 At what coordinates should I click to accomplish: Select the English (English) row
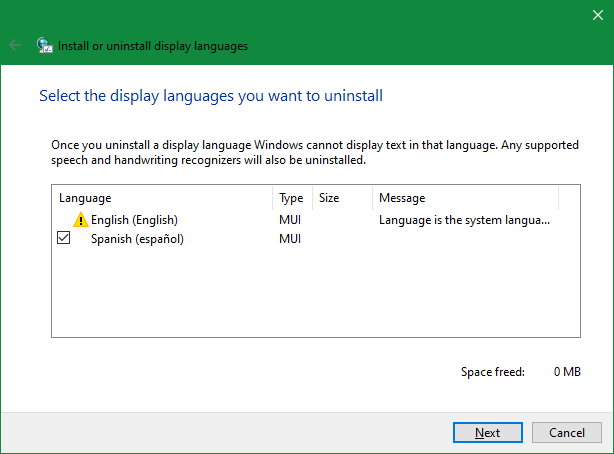305,220
